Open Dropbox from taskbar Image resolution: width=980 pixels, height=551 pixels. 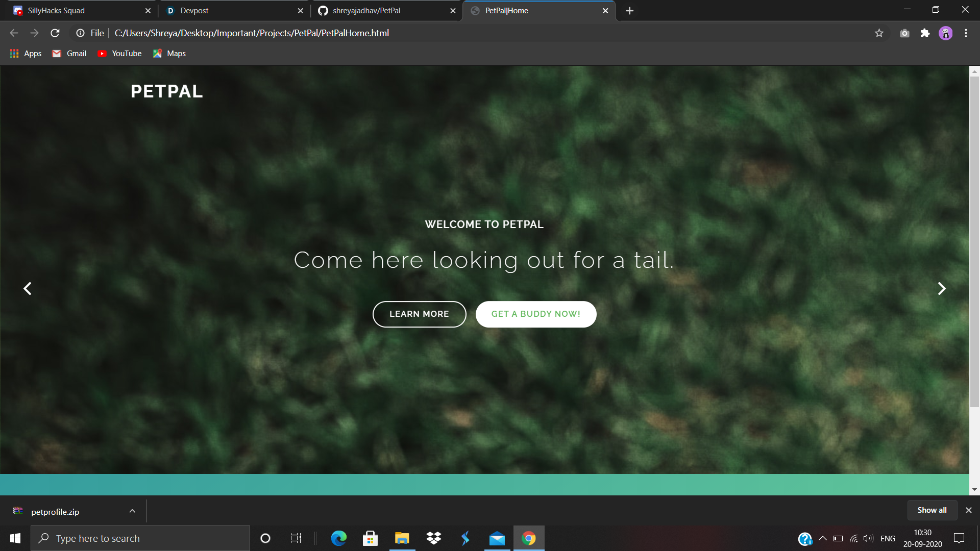pos(434,538)
